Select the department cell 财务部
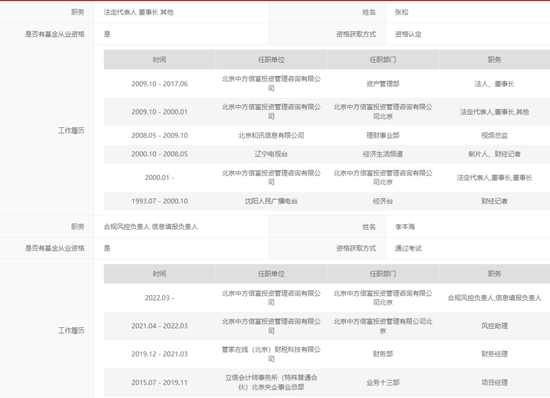Viewport: 550px width, 398px height. coord(383,354)
